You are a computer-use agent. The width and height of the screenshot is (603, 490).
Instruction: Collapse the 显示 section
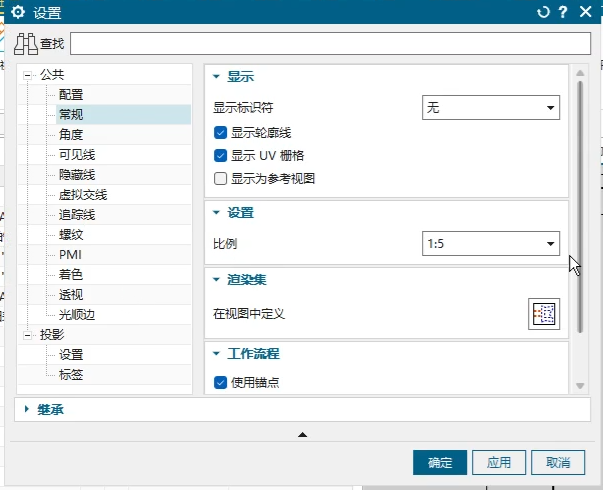point(216,77)
